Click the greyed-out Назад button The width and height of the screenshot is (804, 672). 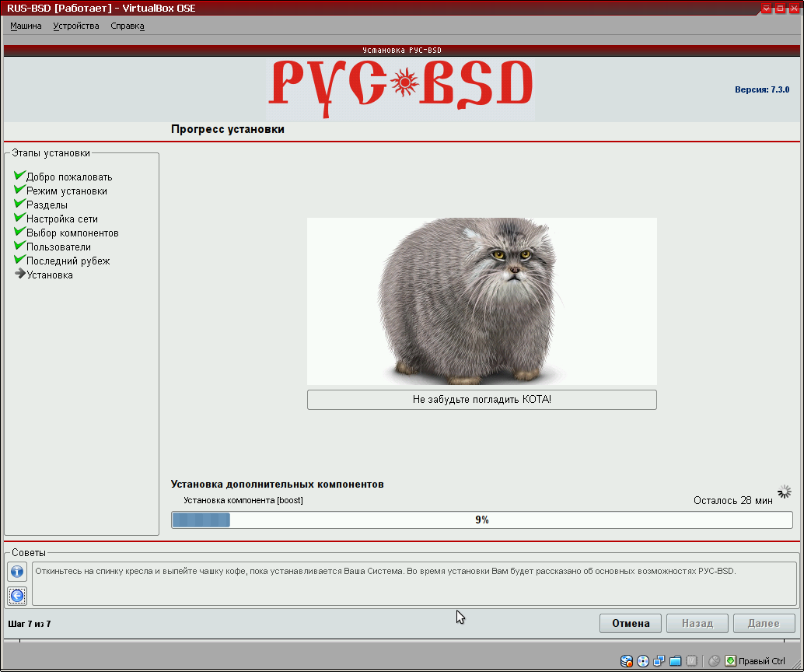point(697,623)
